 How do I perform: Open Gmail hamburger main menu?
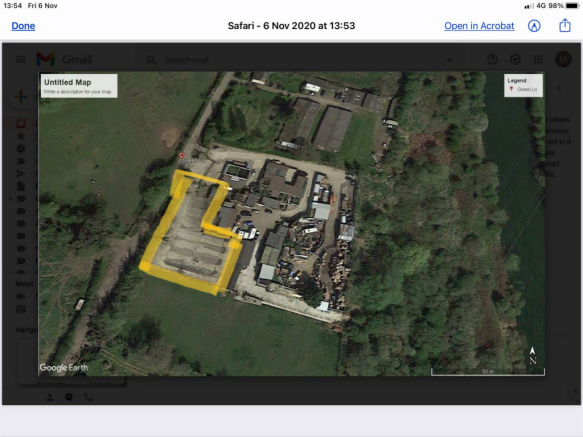point(21,59)
